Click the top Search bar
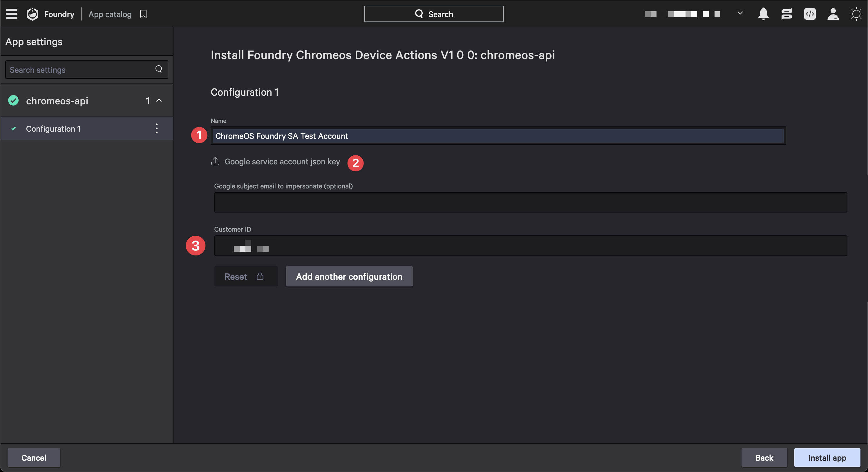Image resolution: width=868 pixels, height=472 pixels. [x=434, y=14]
